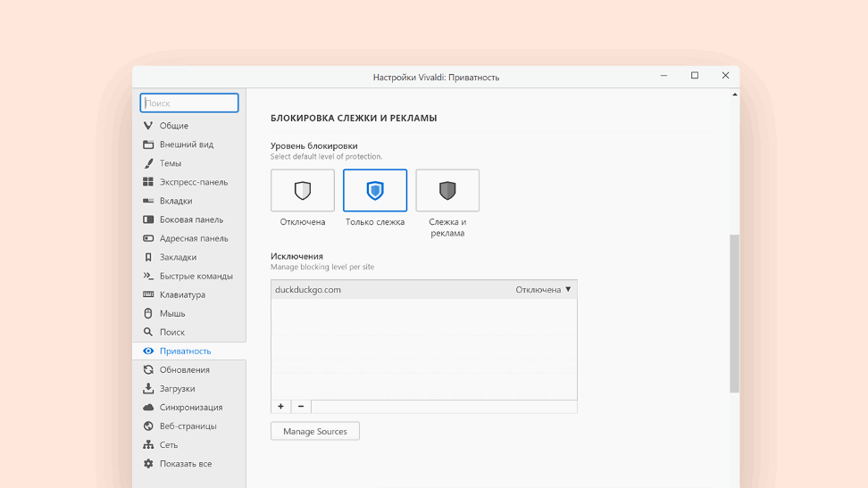Click the magnifier icon beside Поиск

(148, 332)
